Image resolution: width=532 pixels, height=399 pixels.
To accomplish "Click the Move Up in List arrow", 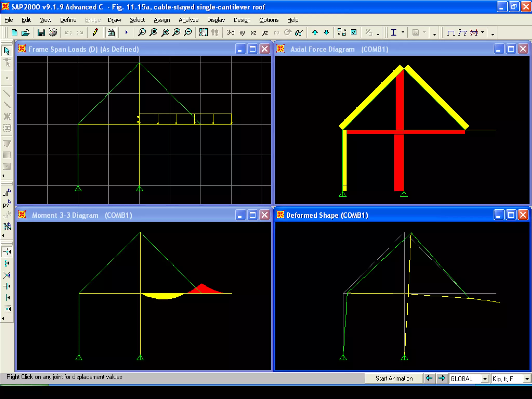I will coord(315,32).
